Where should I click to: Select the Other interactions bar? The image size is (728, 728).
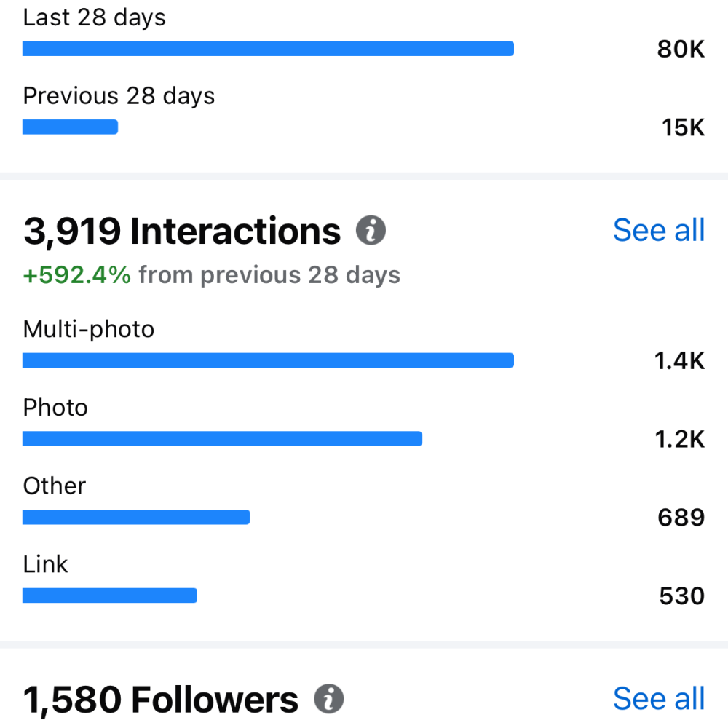coord(136,517)
